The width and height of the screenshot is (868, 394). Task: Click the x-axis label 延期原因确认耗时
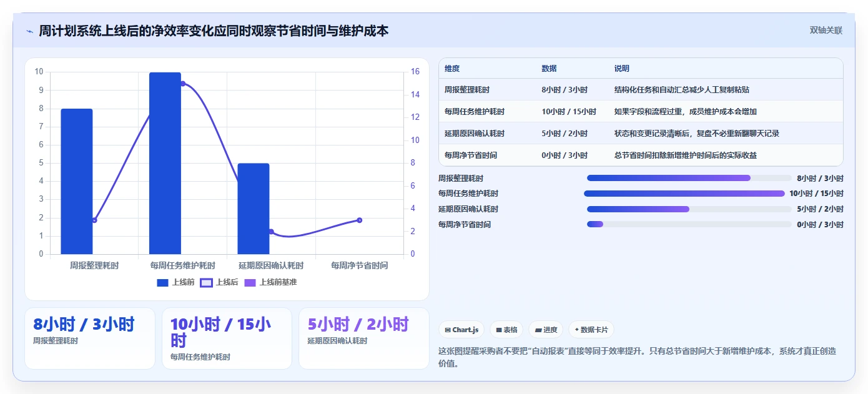pos(271,265)
